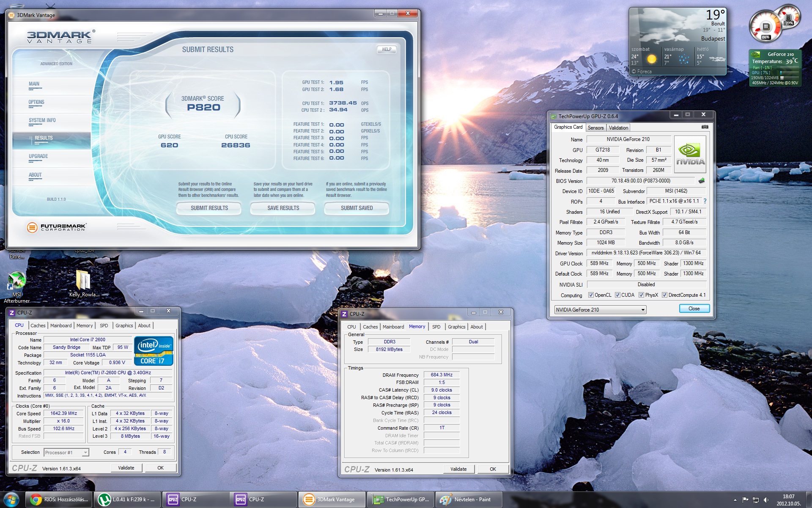The height and width of the screenshot is (508, 812).
Task: Switch to the Sensors tab in GPU-Z
Action: click(x=595, y=128)
